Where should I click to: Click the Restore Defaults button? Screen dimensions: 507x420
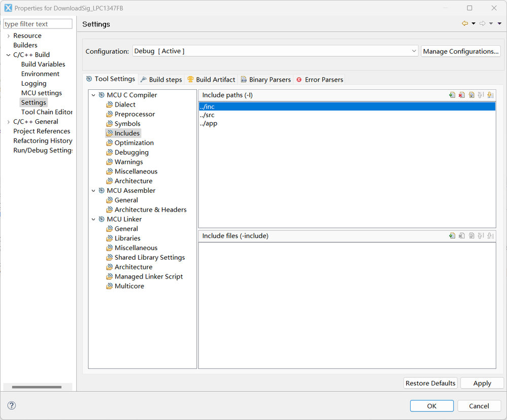(x=430, y=383)
